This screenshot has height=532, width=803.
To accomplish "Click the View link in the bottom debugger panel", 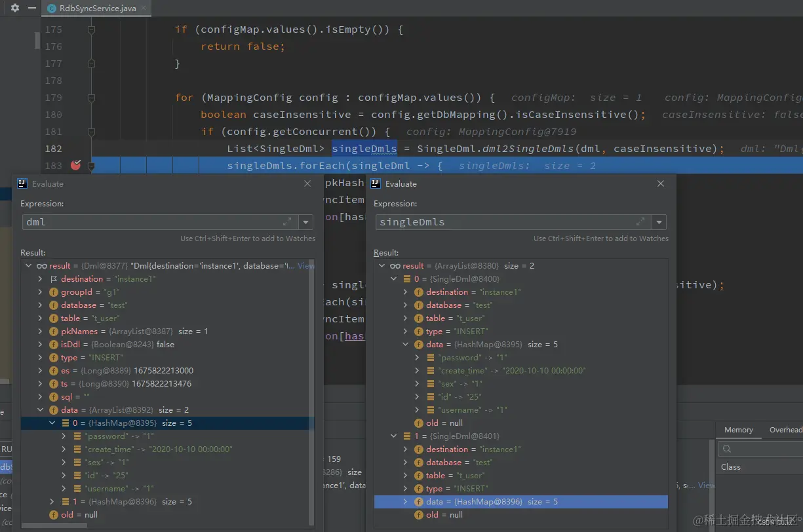I will [707, 485].
